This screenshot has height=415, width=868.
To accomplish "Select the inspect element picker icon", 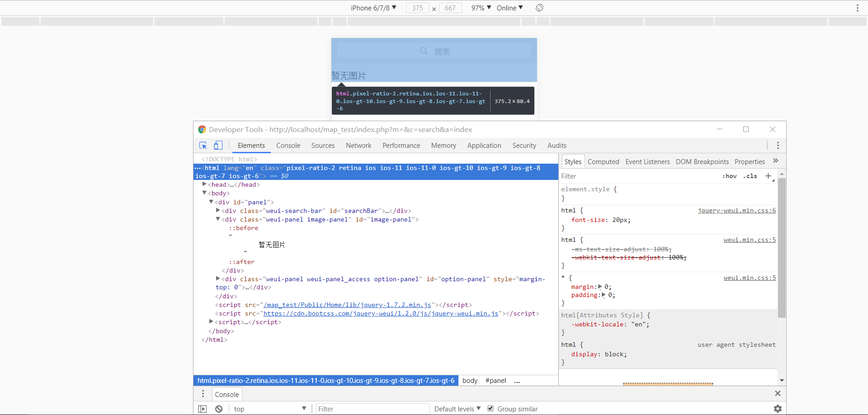I will coord(203,146).
